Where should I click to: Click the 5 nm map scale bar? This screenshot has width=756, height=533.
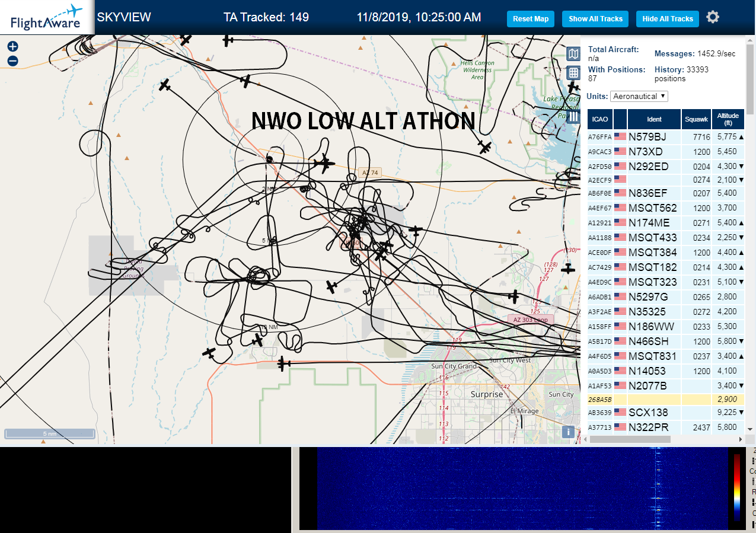(50, 433)
